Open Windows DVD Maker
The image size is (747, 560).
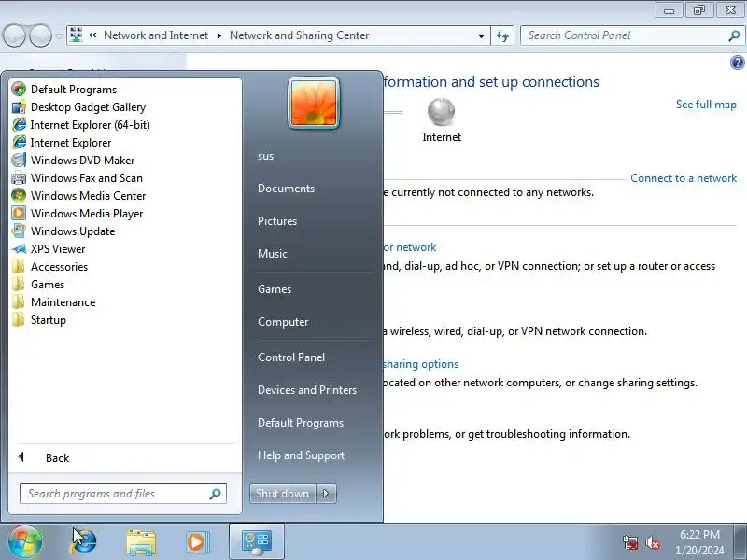(73, 160)
